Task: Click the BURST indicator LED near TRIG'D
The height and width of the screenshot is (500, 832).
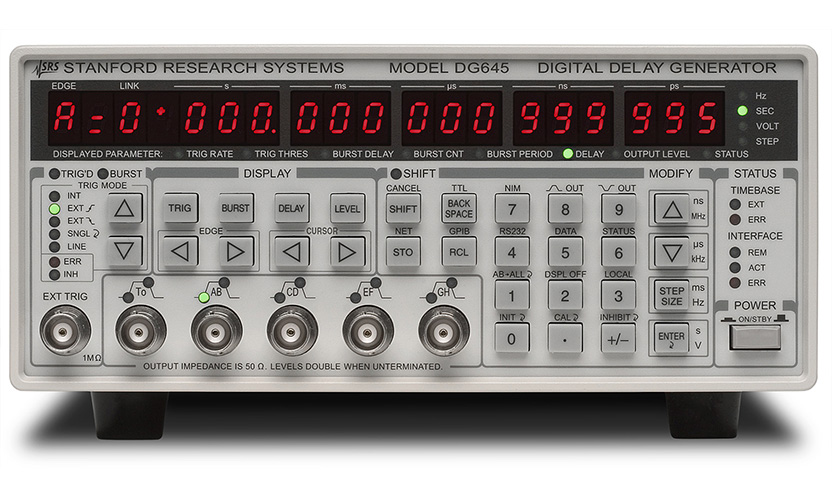Action: pyautogui.click(x=103, y=174)
